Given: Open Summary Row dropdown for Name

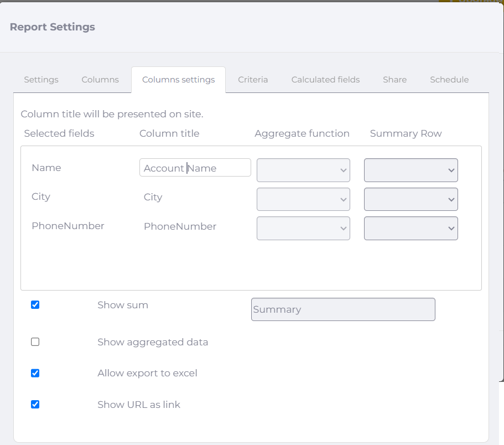Looking at the screenshot, I should point(411,170).
